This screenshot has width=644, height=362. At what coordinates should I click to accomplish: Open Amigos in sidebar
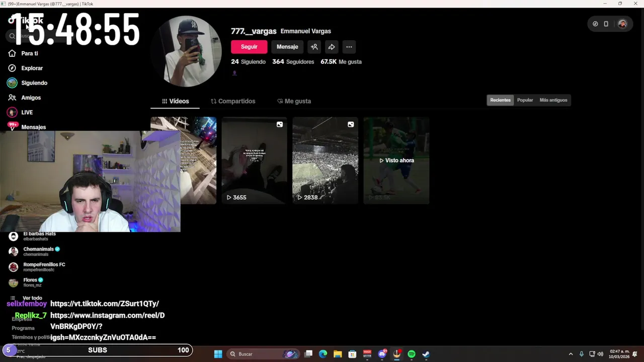click(31, 98)
